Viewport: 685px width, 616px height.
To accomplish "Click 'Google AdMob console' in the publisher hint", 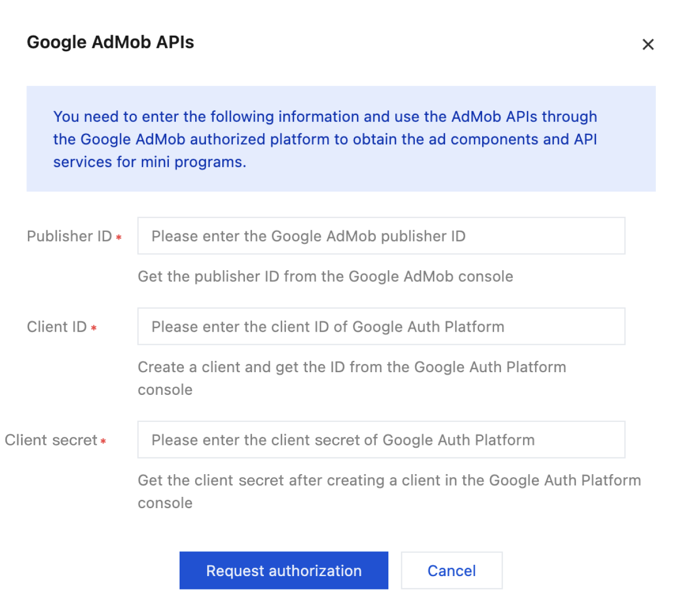I will click(x=430, y=277).
